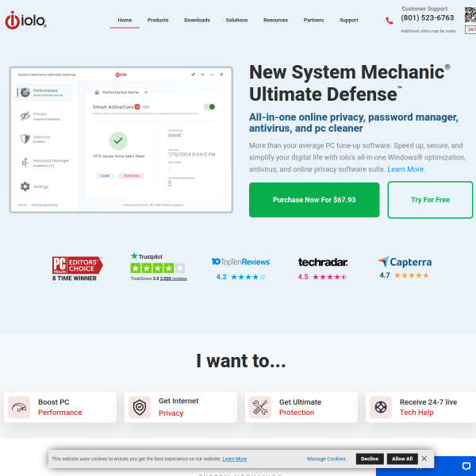Open the Partners menu

point(313,20)
